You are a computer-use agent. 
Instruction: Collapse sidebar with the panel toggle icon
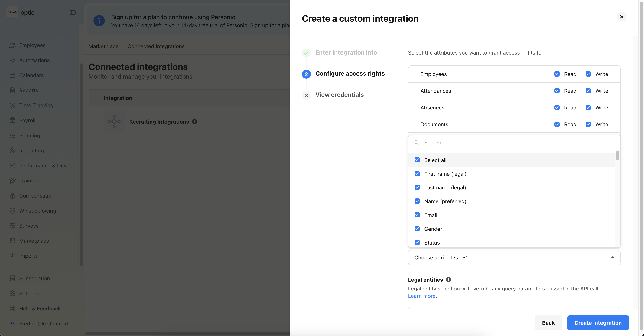pos(73,12)
